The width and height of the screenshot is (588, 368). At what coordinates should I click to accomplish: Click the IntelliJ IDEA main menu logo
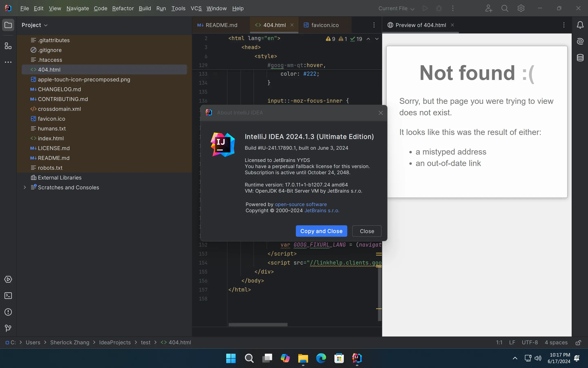pyautogui.click(x=8, y=8)
